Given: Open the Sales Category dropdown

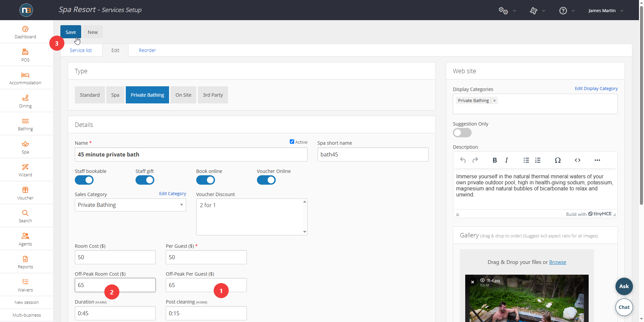Looking at the screenshot, I should 130,205.
